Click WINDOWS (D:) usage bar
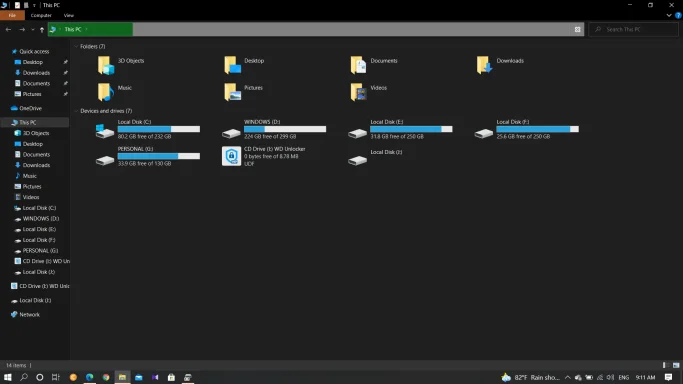 [285, 129]
